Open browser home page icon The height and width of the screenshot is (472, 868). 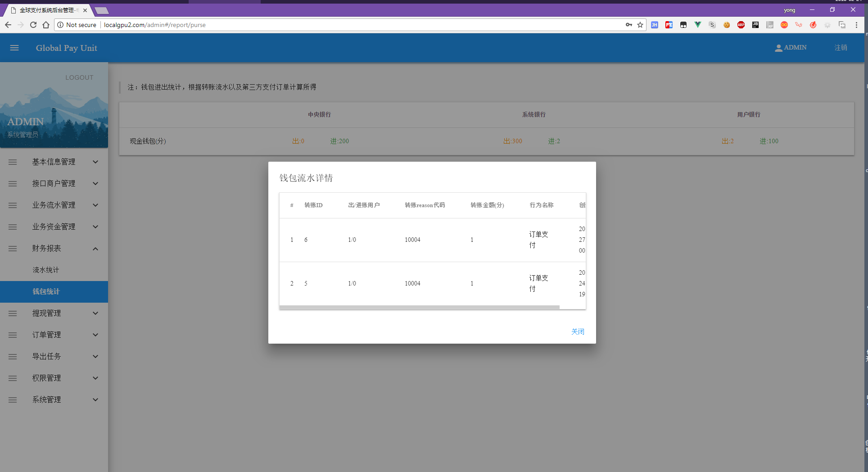(46, 25)
